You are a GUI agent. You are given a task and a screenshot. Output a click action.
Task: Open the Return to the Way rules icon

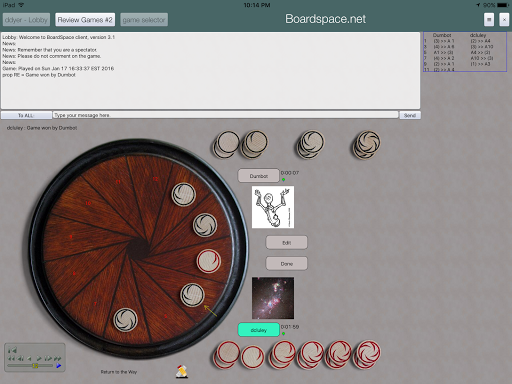pyautogui.click(x=182, y=372)
